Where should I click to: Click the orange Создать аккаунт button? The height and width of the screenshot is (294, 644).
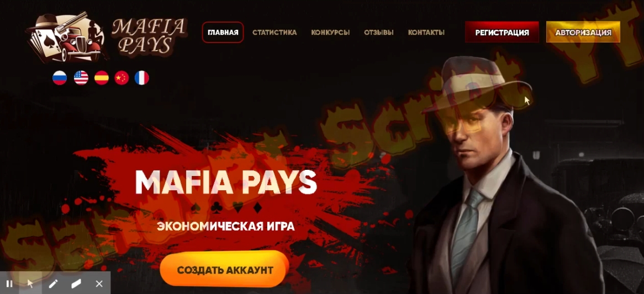225,270
